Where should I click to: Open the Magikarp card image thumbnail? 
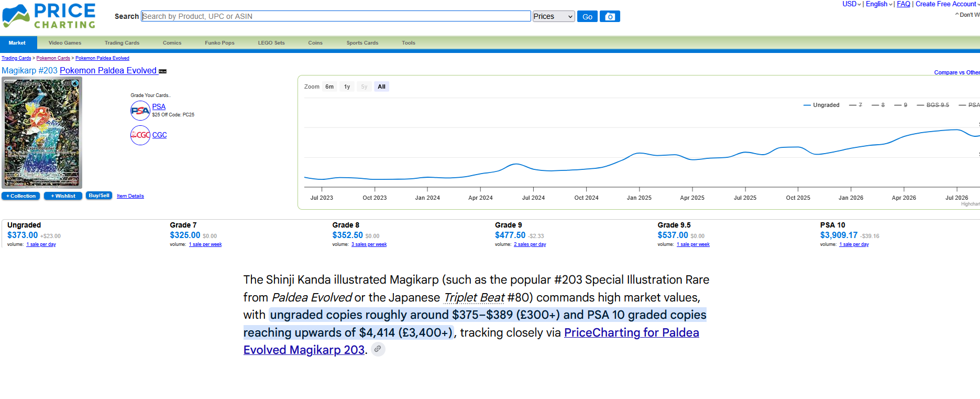tap(42, 133)
